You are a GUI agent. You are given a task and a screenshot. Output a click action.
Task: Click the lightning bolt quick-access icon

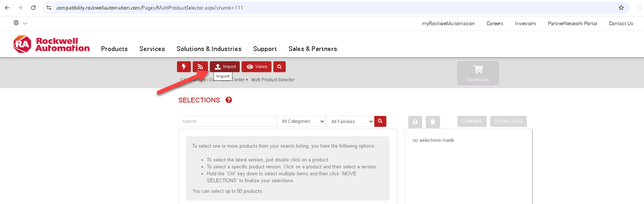(184, 67)
